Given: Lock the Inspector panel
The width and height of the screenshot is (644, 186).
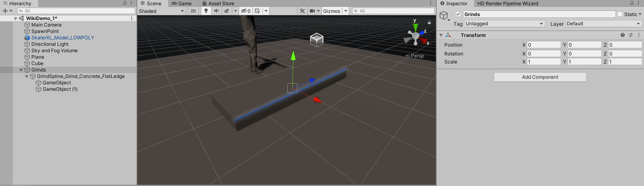Looking at the screenshot, I should click(632, 3).
